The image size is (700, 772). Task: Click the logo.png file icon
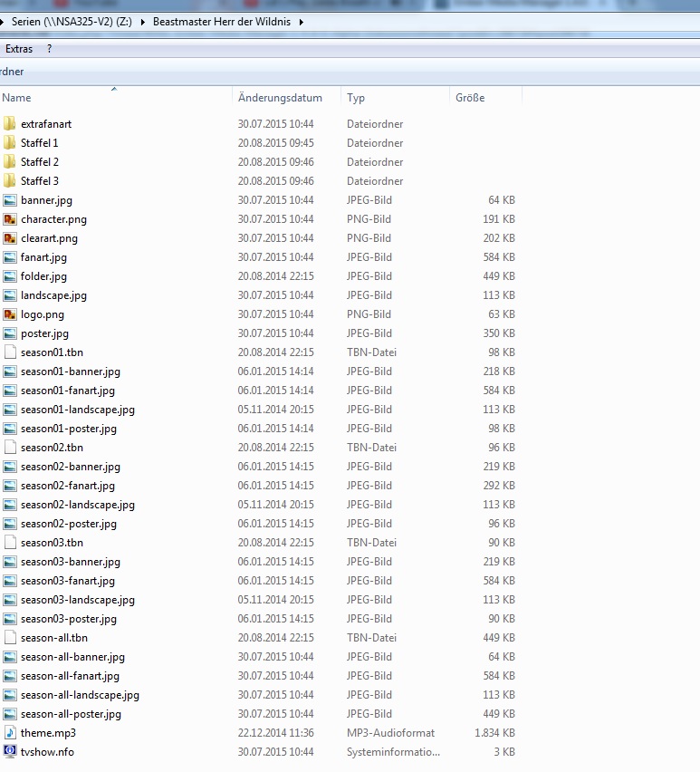pyautogui.click(x=9, y=314)
